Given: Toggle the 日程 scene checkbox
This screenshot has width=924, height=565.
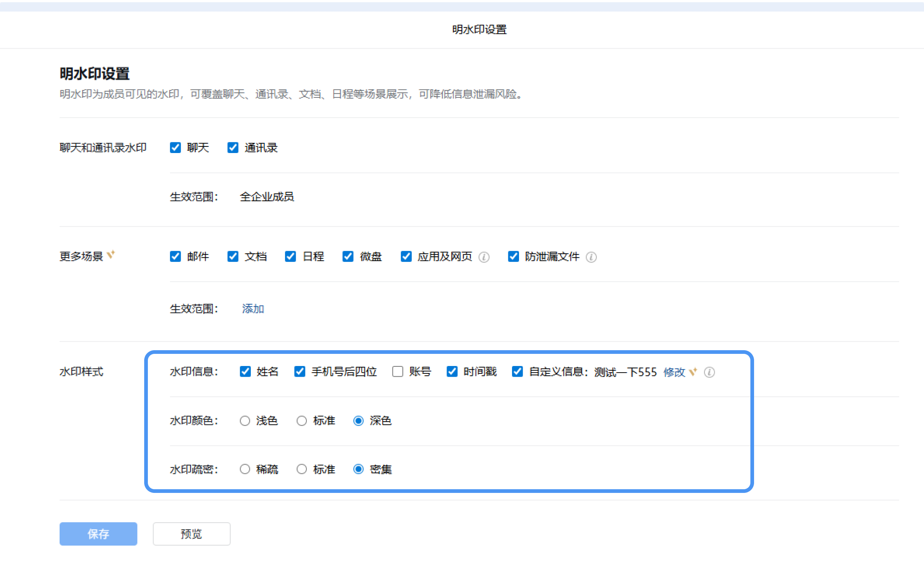Looking at the screenshot, I should point(290,256).
